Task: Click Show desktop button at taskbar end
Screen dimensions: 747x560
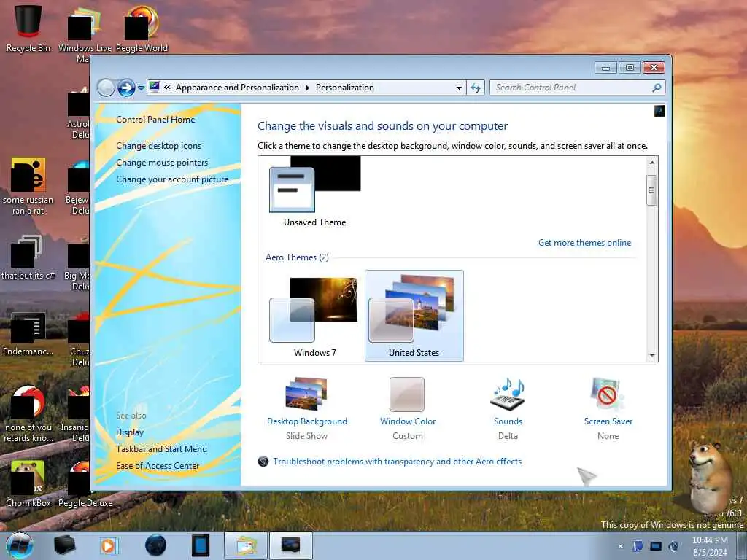Action: coord(742,545)
